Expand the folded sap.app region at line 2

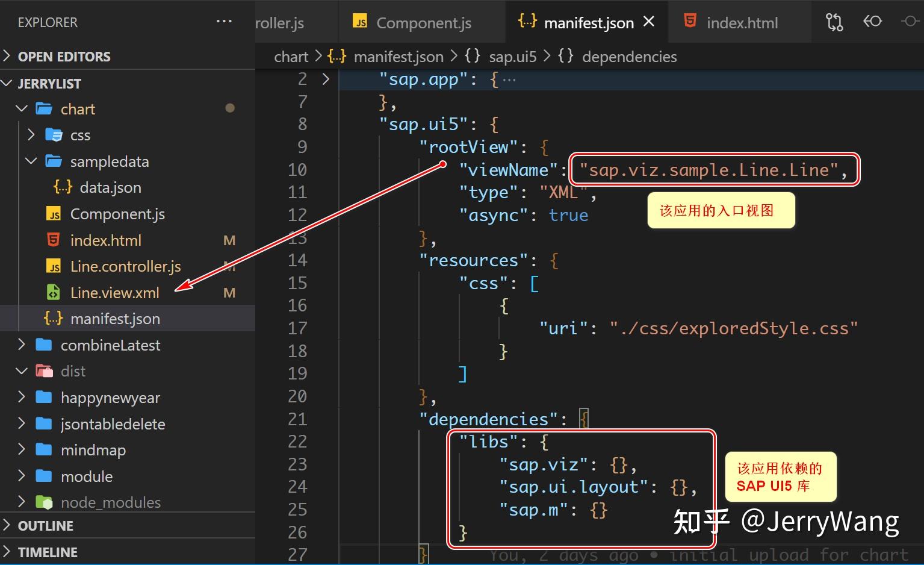(325, 78)
